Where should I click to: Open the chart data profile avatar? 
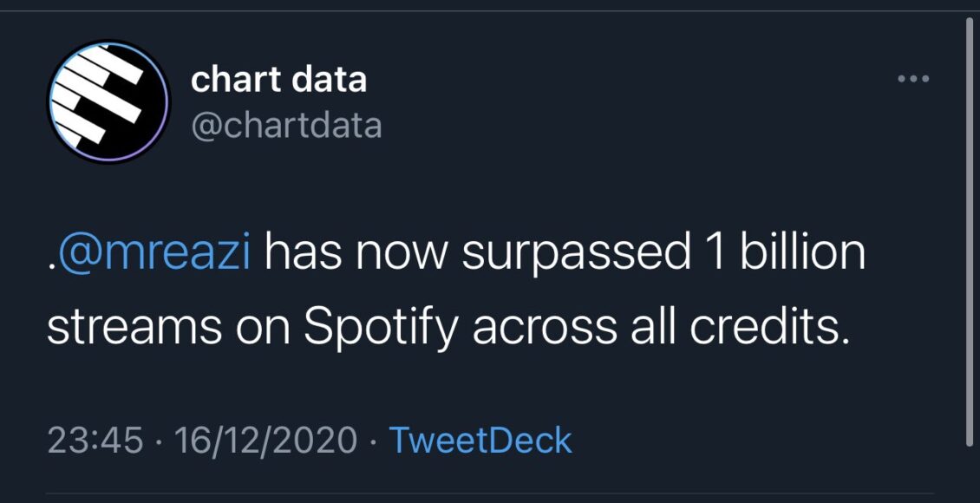coord(108,101)
